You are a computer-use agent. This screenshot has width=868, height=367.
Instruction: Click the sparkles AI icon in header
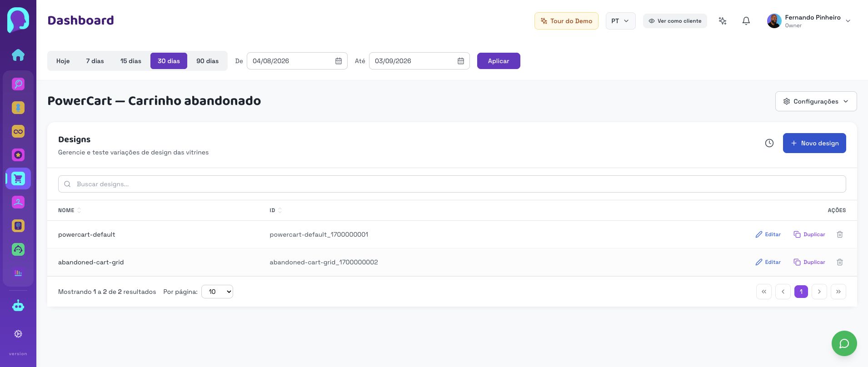[x=723, y=21]
